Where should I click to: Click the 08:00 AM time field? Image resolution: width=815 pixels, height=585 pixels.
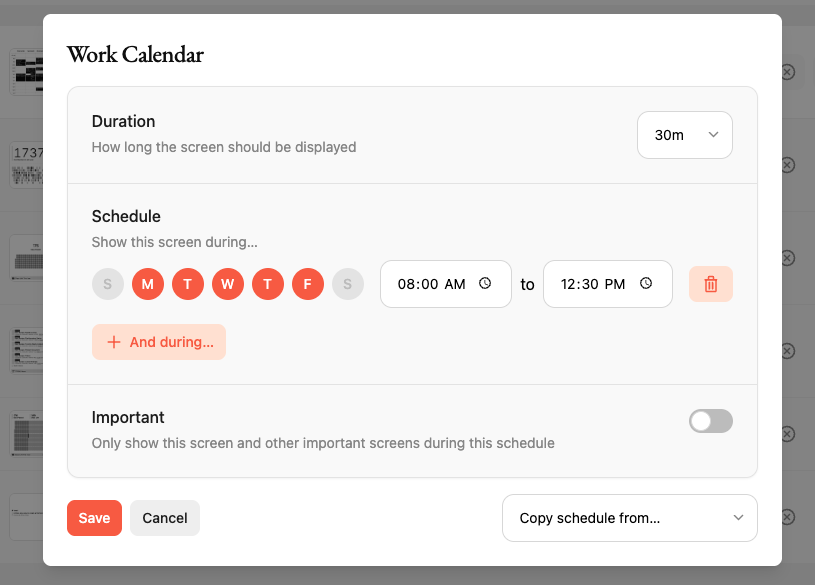430,283
